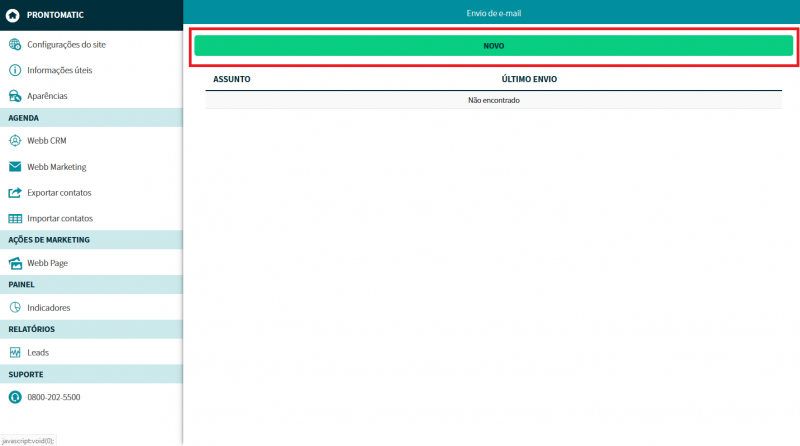Click the Informações úteis info icon
Viewport: 800px width, 446px height.
tap(15, 70)
